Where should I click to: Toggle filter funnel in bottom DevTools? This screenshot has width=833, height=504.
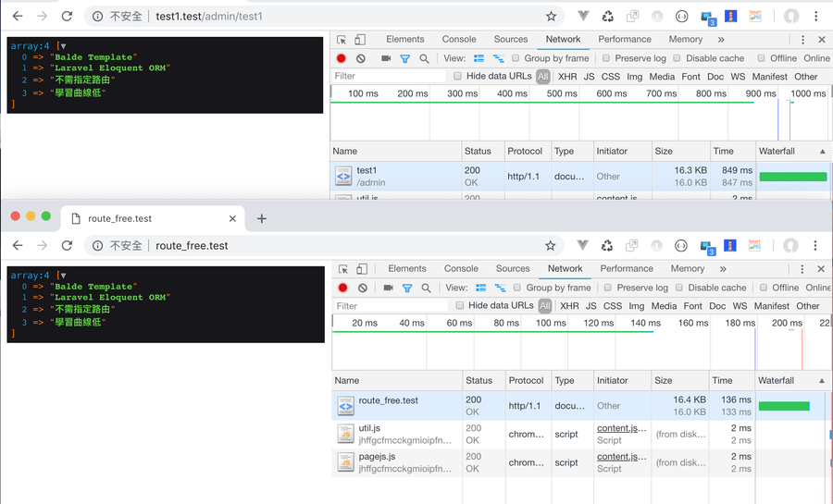pos(407,289)
